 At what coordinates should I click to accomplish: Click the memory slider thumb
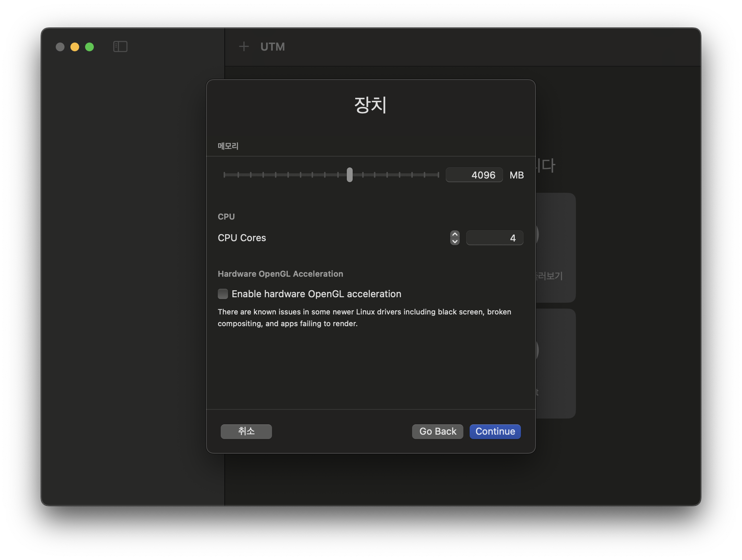point(350,175)
